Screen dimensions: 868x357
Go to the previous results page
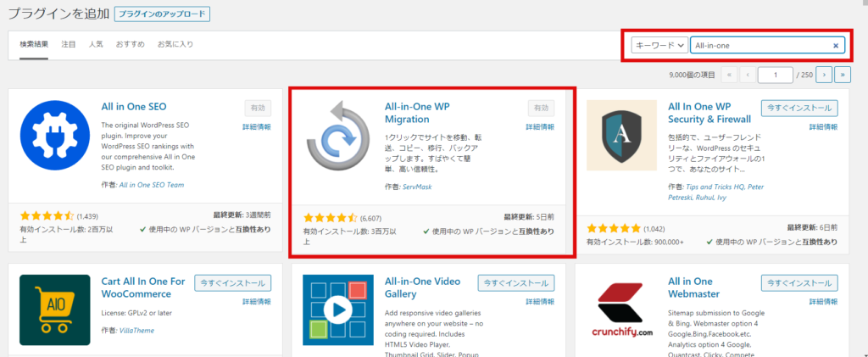[x=748, y=74]
